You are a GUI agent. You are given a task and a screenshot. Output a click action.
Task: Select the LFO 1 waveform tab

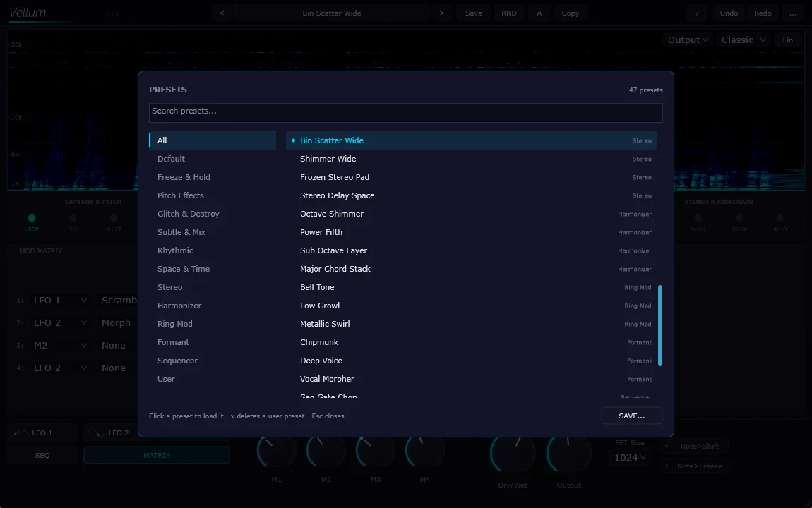pyautogui.click(x=42, y=433)
